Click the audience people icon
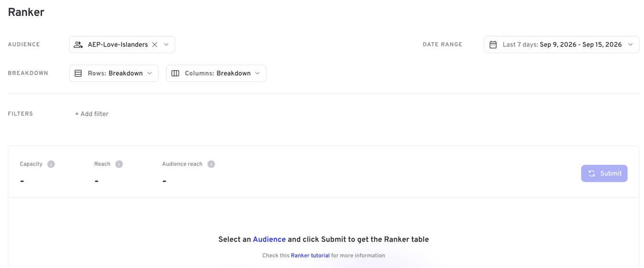This screenshot has height=268, width=644. tap(78, 45)
